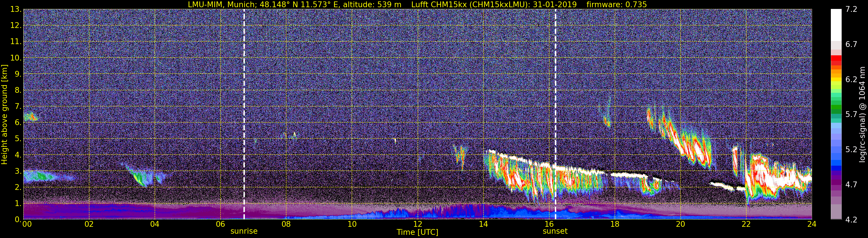The height and width of the screenshot is (238, 868).
Task: Click the time axis tick label '04'
Action: pos(155,224)
